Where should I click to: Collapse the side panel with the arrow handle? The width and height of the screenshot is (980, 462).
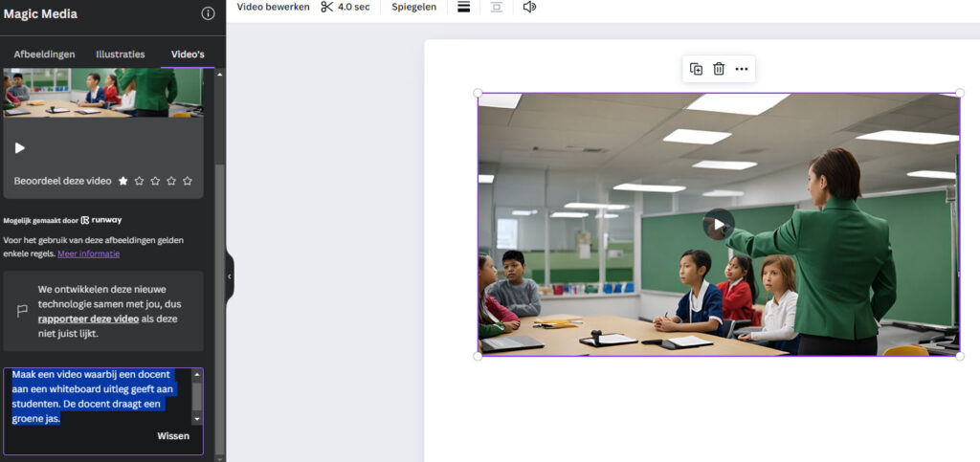(x=230, y=275)
